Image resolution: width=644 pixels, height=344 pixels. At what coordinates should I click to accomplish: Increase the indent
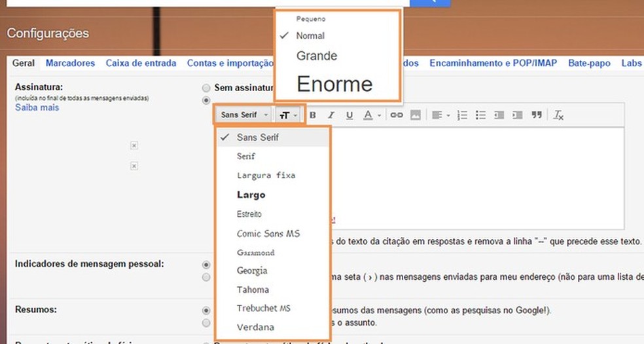[x=518, y=115]
